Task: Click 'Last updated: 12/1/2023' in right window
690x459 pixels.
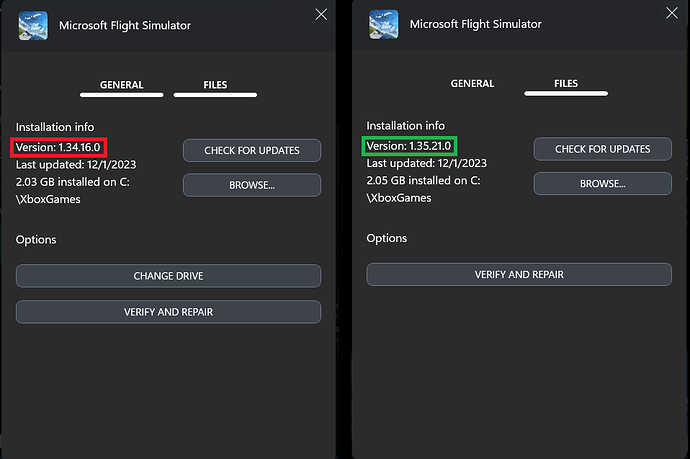Action: tap(427, 163)
